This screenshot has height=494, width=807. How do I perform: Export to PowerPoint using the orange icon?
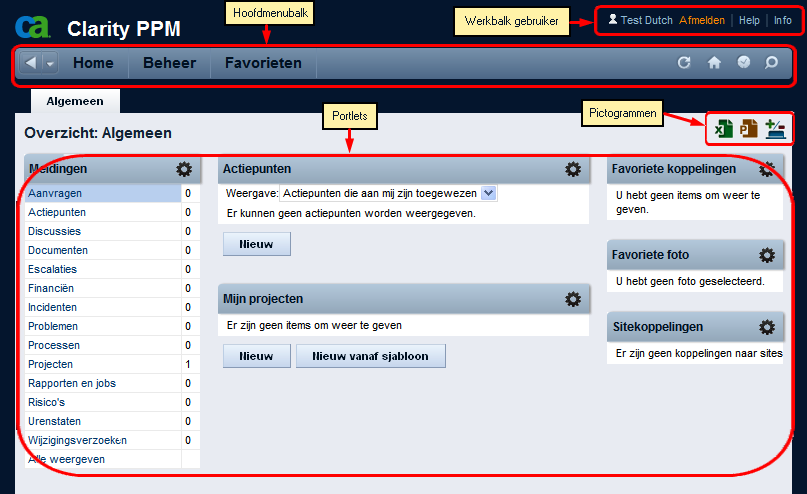point(749,129)
